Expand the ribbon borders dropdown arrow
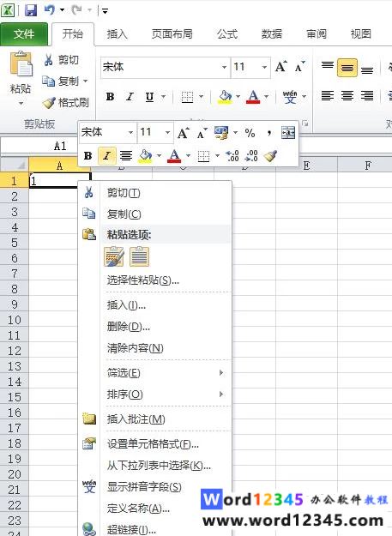 pos(202,97)
